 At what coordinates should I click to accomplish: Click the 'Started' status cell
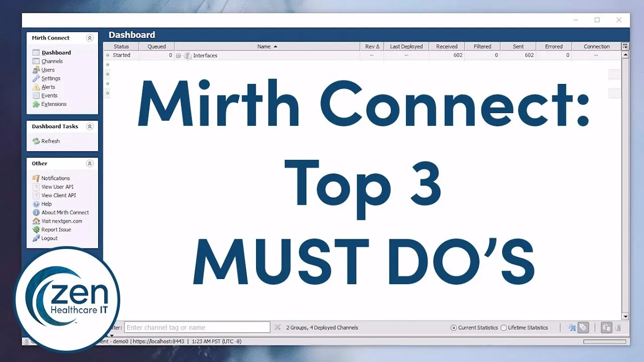pos(121,55)
